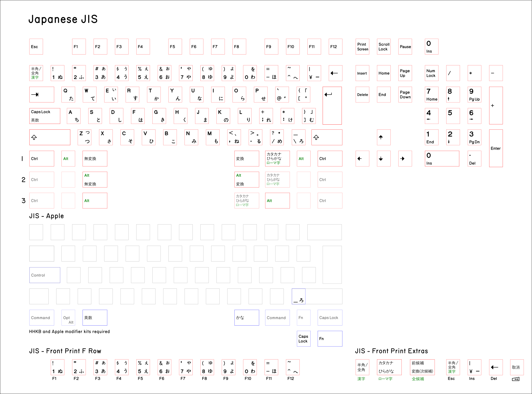
Task: Click the Apple かな key
Action: [x=246, y=318]
